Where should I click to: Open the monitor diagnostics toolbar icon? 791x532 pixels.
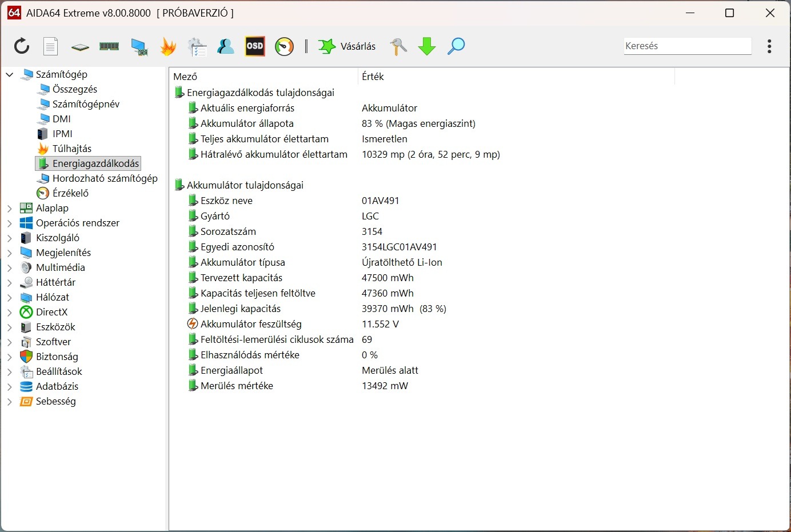[139, 47]
